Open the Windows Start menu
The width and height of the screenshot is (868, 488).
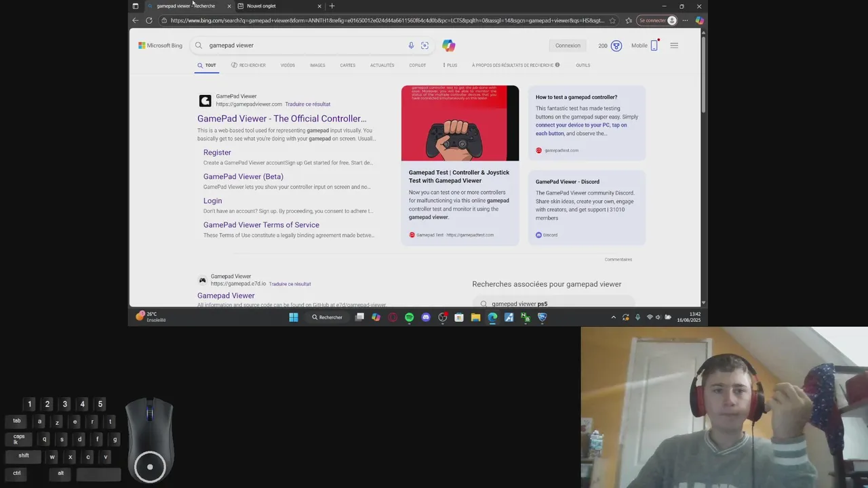click(x=294, y=317)
